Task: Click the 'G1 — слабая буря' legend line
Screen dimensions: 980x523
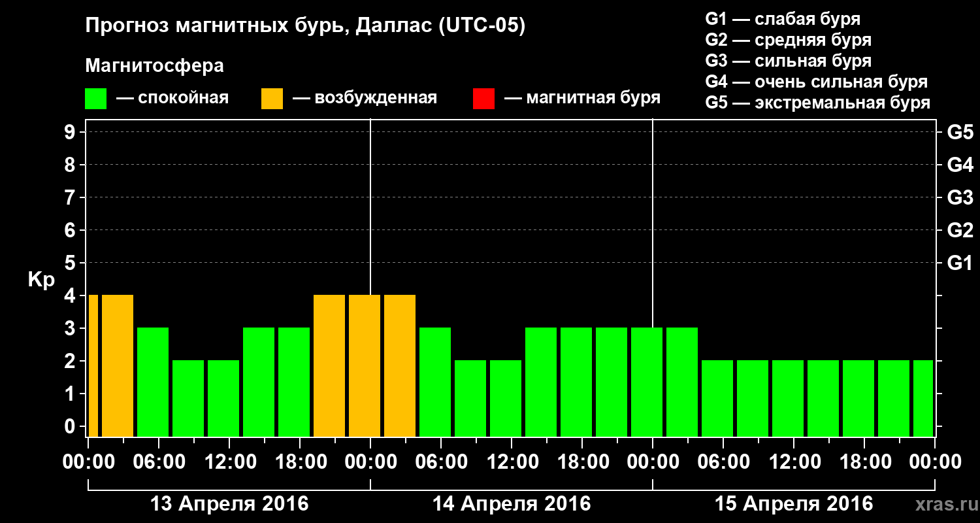Action: coord(783,19)
